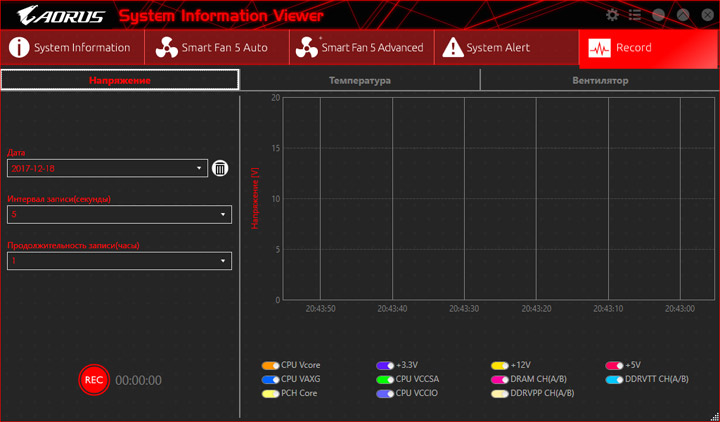Expand the Продолжительность записи dropdown
This screenshot has height=422, width=720.
(x=119, y=261)
